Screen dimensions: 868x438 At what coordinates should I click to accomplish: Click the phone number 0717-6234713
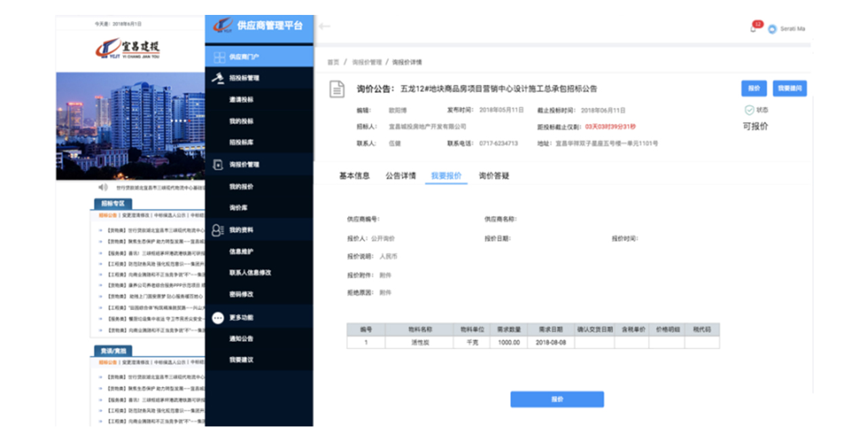(498, 144)
